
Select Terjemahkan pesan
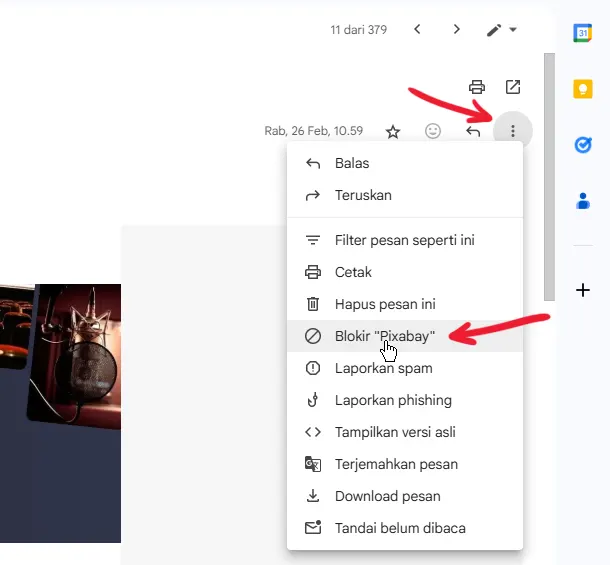click(x=405, y=464)
